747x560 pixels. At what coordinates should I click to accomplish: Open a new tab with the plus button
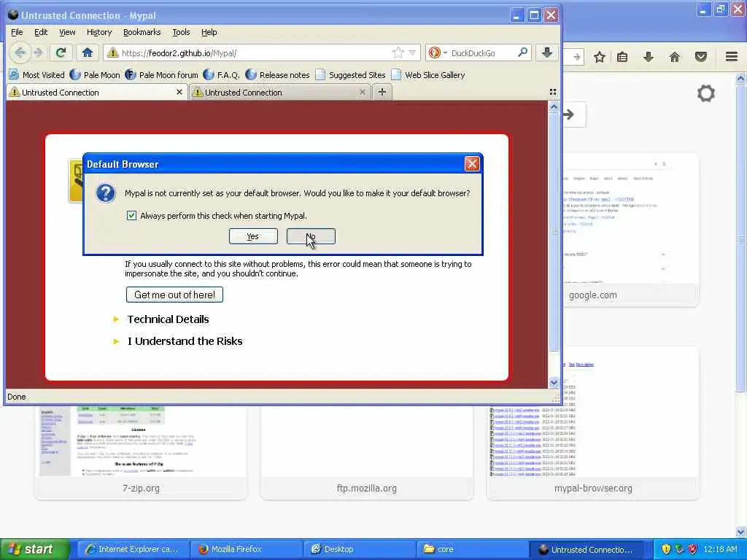coord(382,92)
